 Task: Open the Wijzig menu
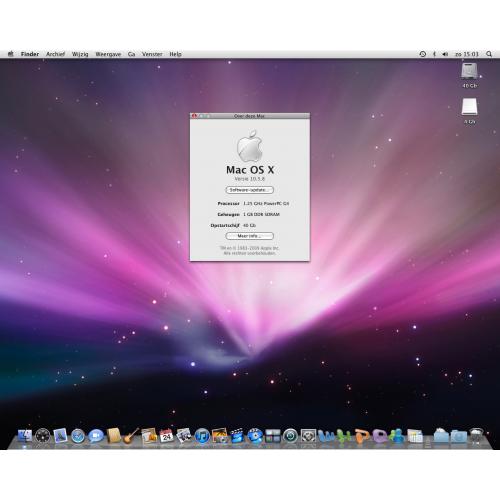(80, 54)
